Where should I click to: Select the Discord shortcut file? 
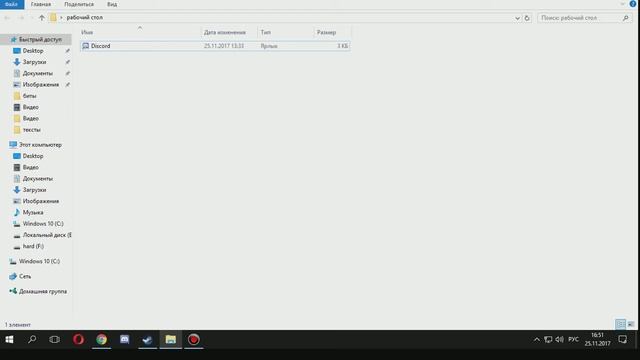coord(215,46)
